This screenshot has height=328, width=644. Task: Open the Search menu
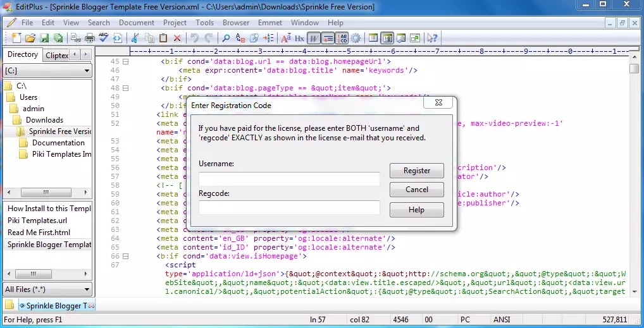(99, 23)
